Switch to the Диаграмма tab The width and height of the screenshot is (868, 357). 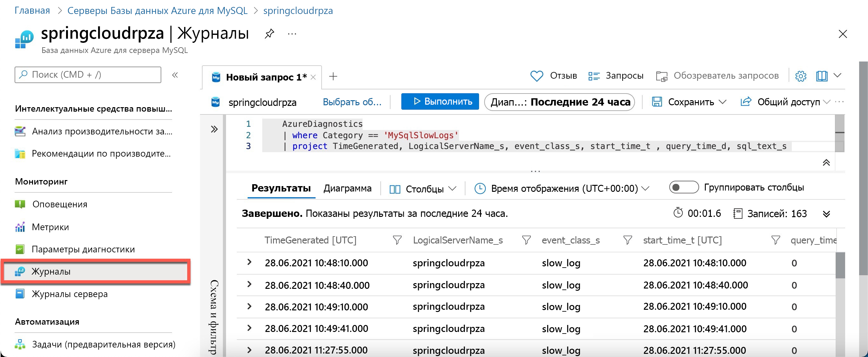click(x=347, y=188)
